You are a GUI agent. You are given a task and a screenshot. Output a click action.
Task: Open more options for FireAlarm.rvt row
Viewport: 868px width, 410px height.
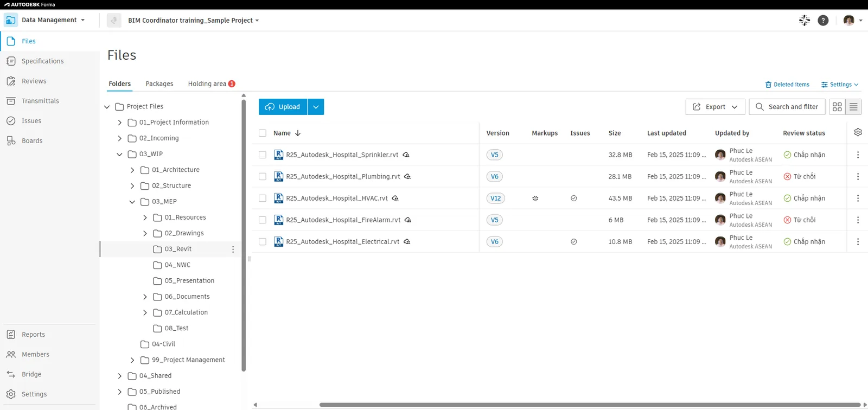(x=858, y=220)
